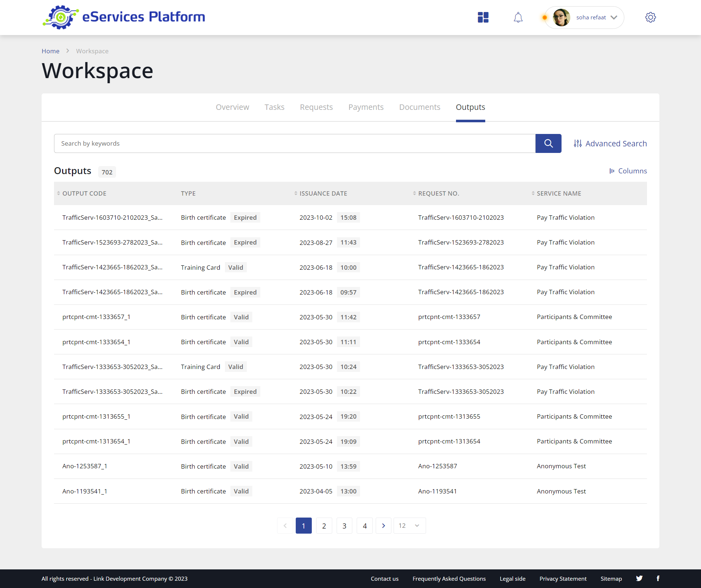The height and width of the screenshot is (588, 701).
Task: Switch to the Documents tab
Action: [x=419, y=107]
